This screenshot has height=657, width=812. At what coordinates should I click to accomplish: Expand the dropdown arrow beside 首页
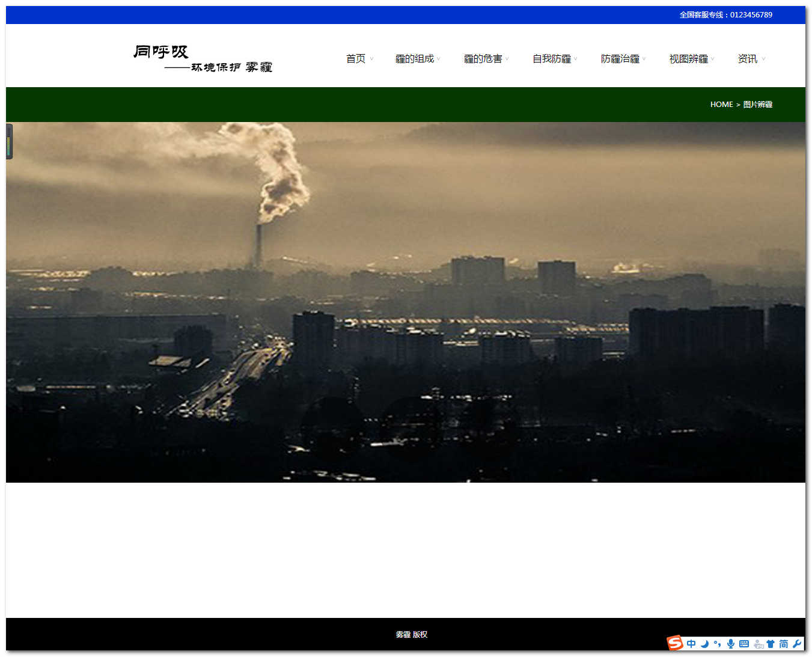[371, 59]
